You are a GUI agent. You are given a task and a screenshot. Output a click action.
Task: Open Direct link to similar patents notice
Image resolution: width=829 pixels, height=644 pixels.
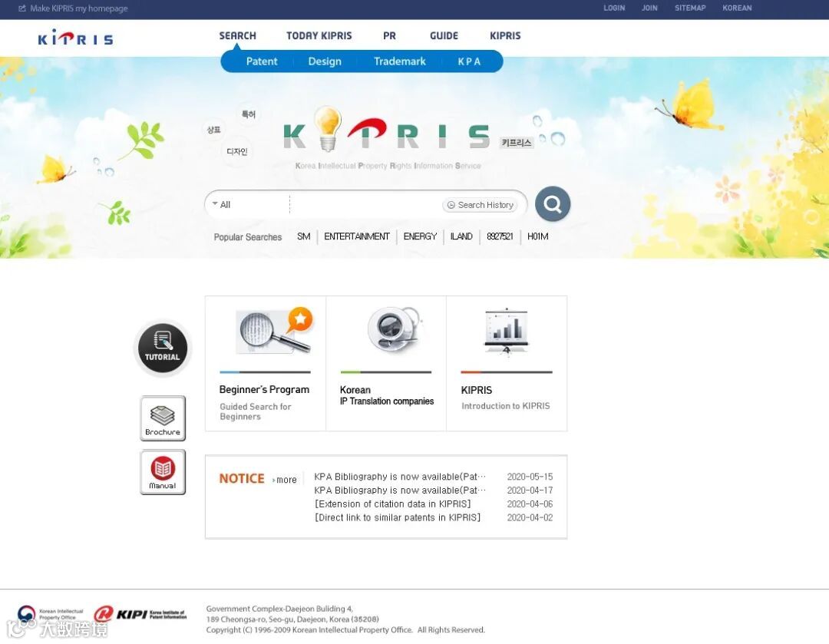[398, 517]
